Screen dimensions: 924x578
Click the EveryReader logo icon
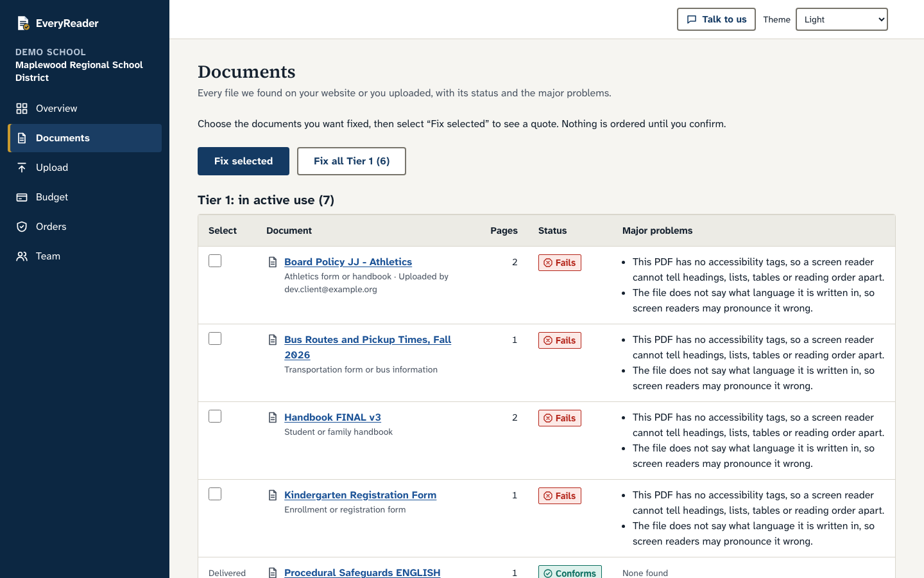[23, 23]
